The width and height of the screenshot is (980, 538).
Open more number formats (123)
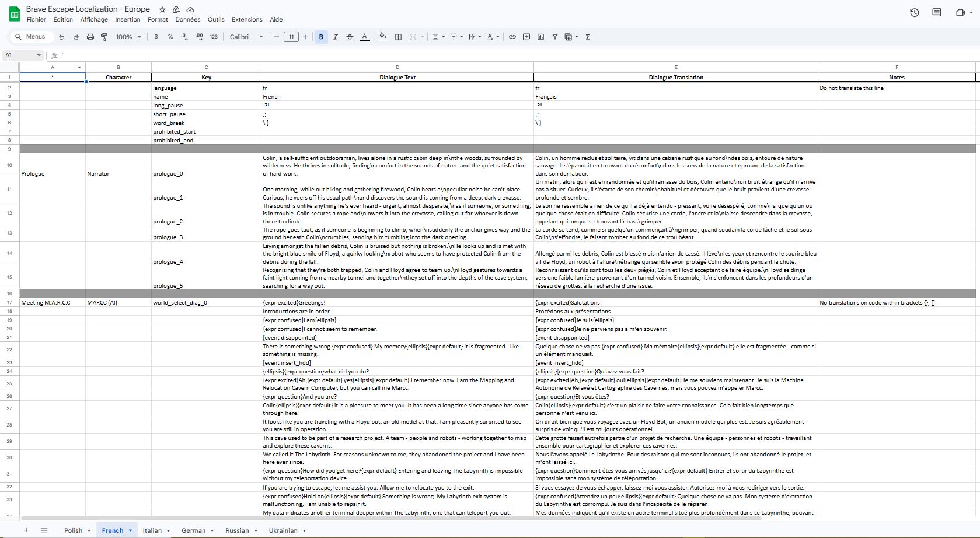(214, 37)
